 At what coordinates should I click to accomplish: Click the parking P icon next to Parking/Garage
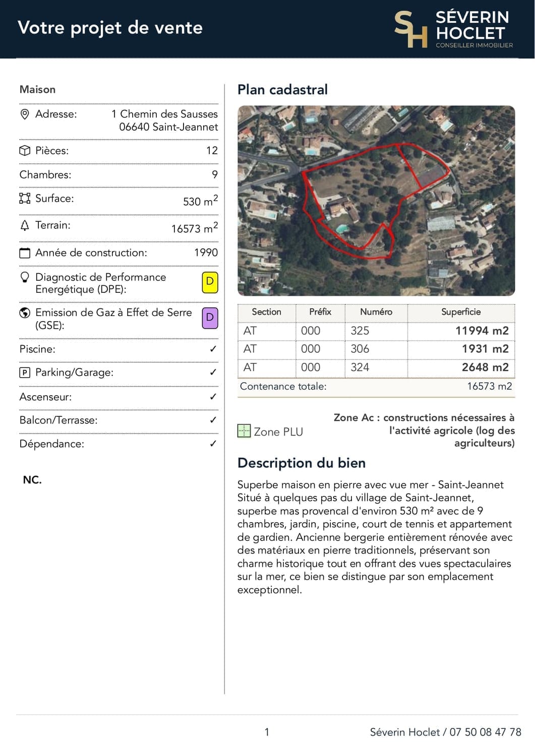pos(24,372)
